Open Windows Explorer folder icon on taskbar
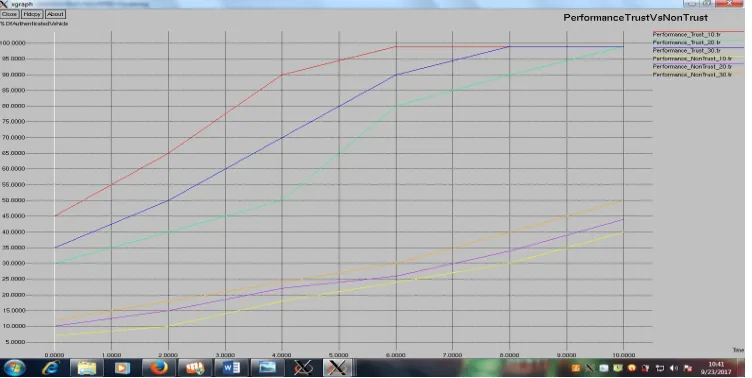Screen dimensions: 752x378 (x=86, y=368)
